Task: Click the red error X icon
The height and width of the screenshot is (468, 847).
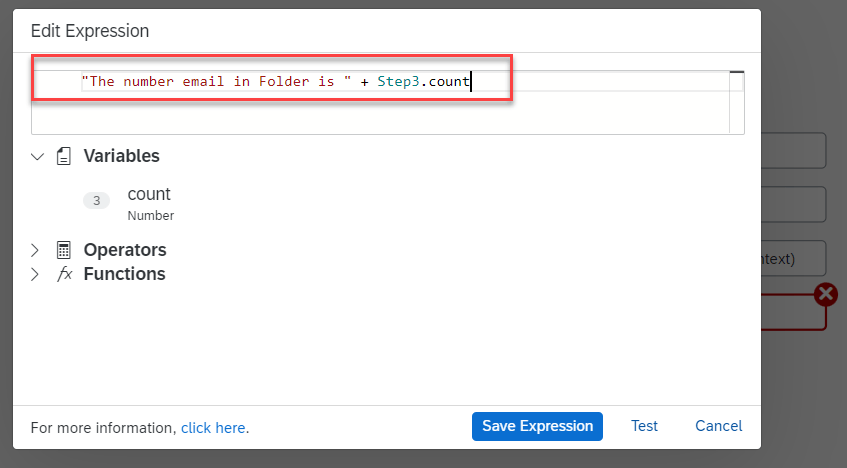Action: pos(826,294)
